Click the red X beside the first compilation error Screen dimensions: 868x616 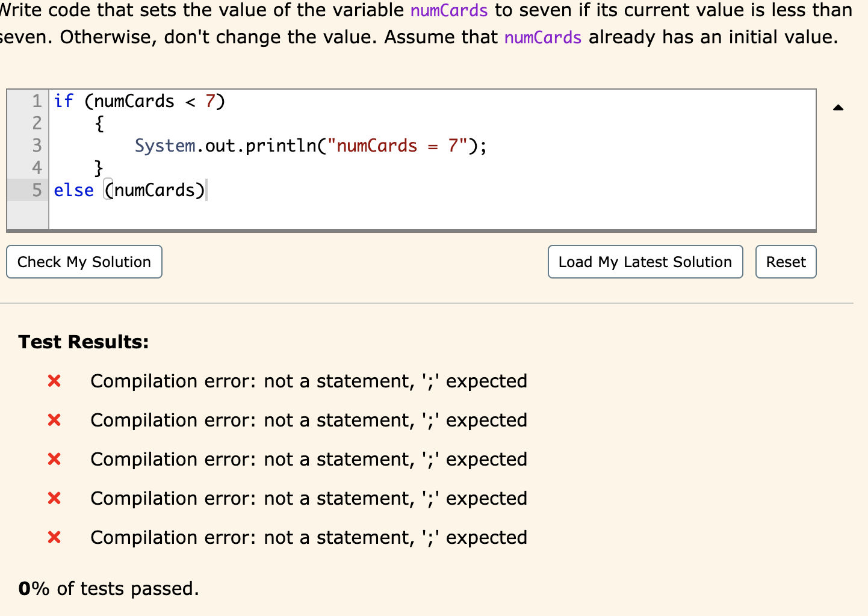click(x=54, y=381)
